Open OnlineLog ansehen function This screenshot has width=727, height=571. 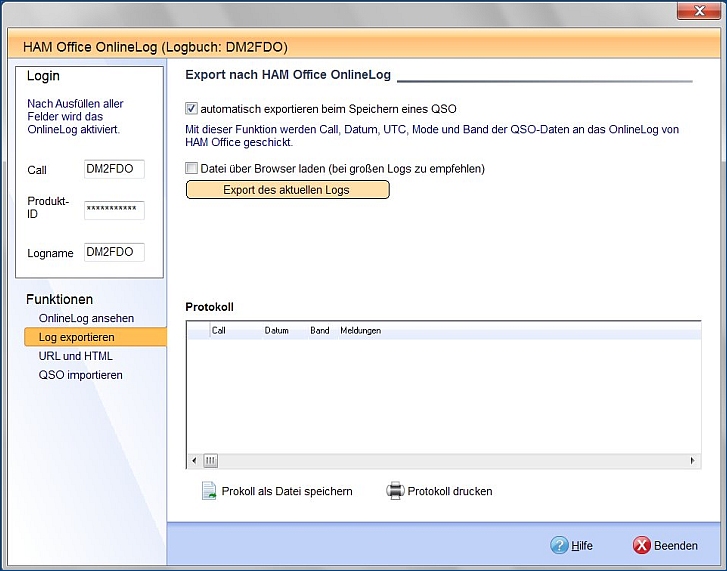click(86, 318)
